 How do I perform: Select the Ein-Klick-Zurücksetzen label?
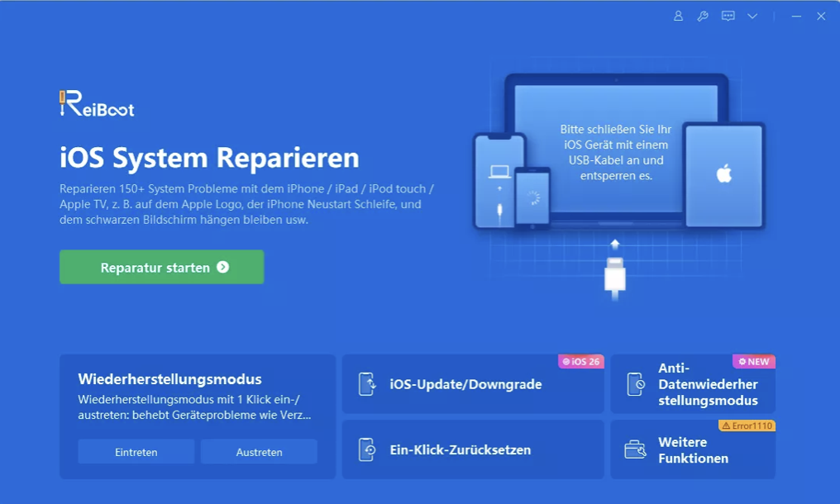(460, 450)
